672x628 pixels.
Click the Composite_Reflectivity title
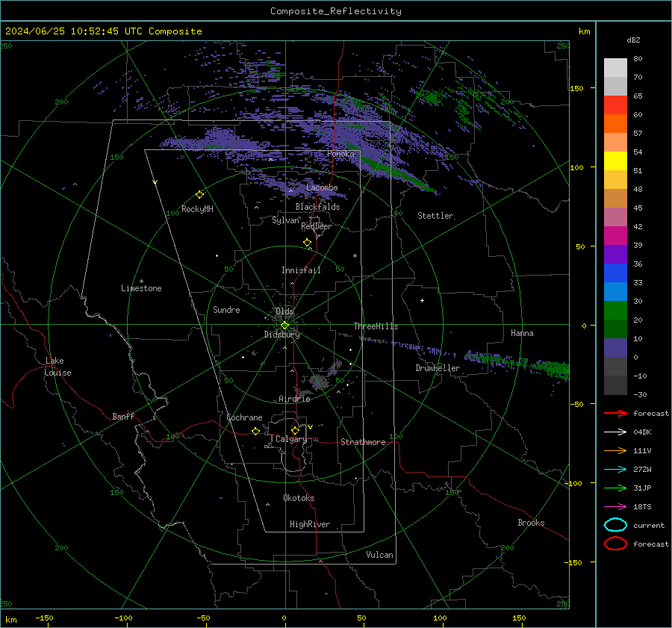[336, 11]
